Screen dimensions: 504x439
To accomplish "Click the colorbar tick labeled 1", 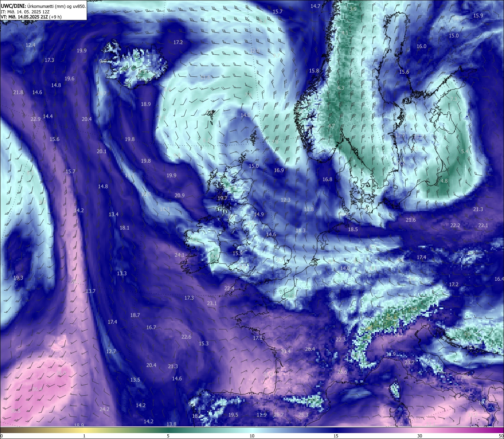I will pos(84,436).
